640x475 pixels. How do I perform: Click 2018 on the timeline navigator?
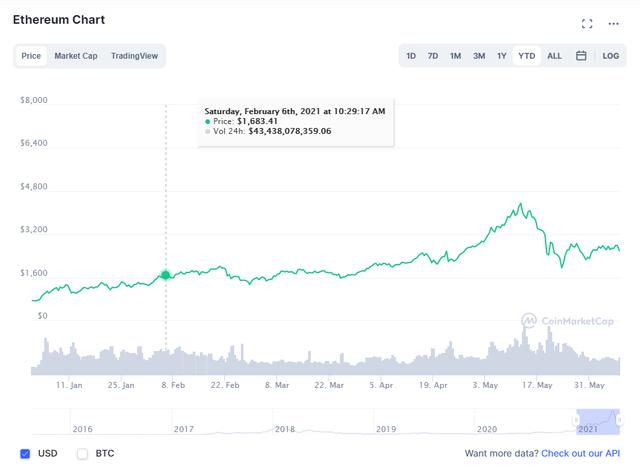285,429
